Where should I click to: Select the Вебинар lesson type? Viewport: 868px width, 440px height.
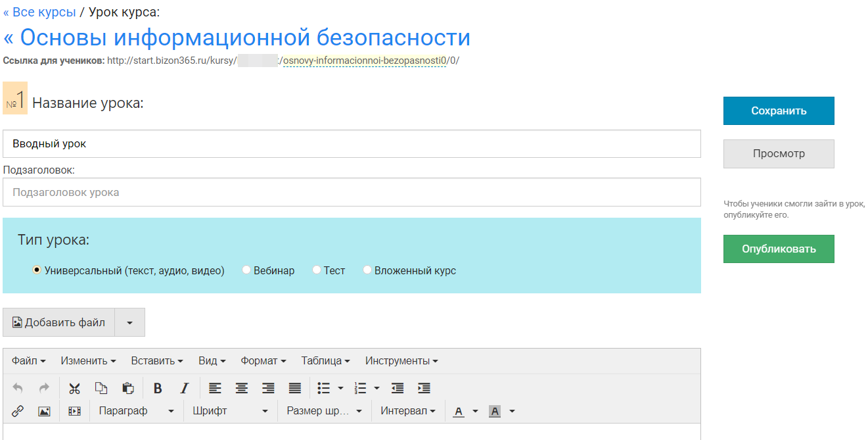[x=247, y=270]
